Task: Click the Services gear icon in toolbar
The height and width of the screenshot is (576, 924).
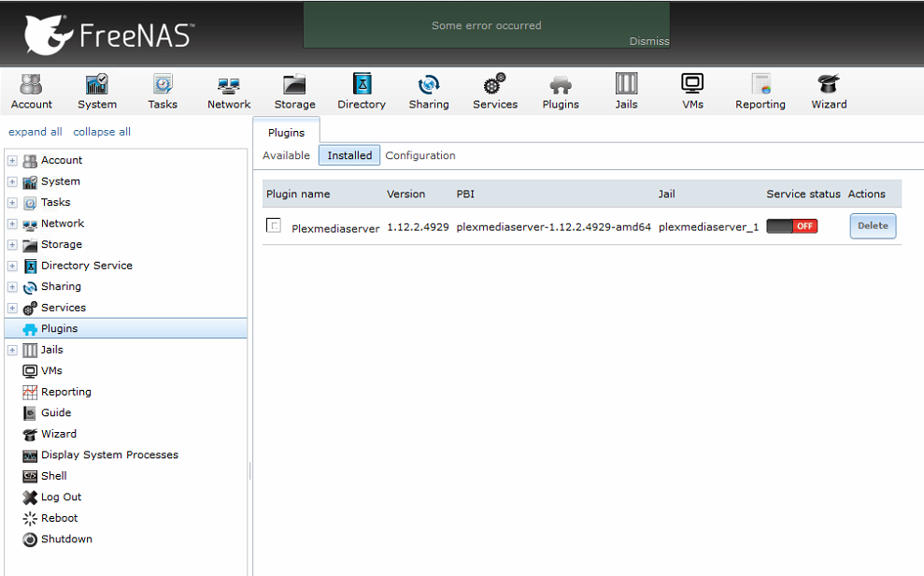Action: click(x=494, y=92)
